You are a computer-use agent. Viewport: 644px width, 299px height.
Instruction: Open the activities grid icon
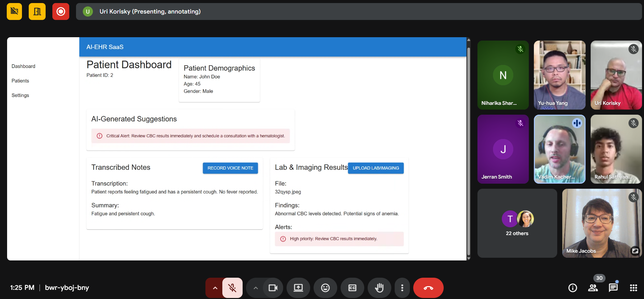(634, 288)
